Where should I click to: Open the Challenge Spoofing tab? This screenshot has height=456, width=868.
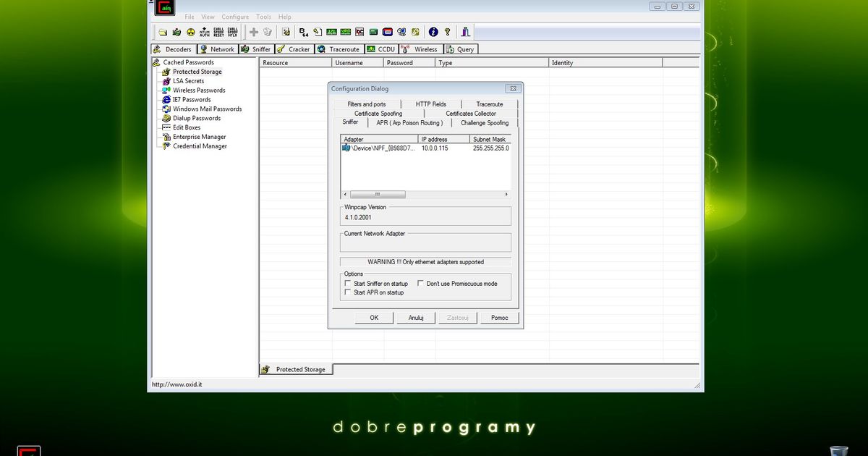pos(485,123)
